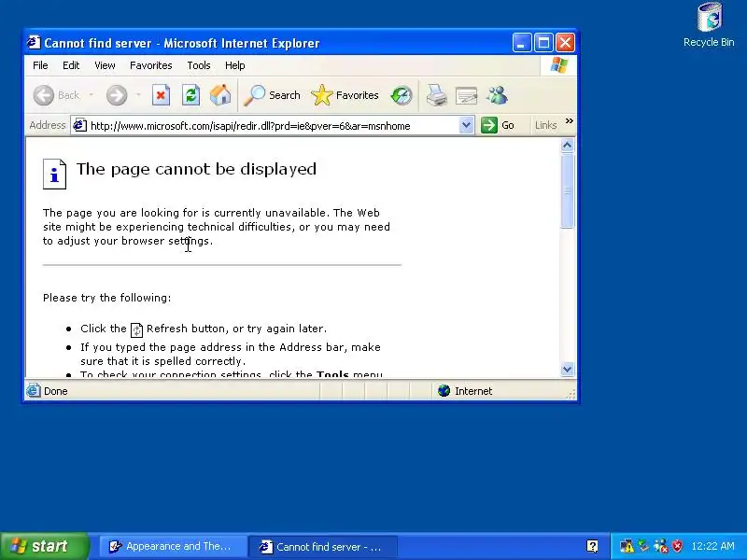Viewport: 747px width, 560px height.
Task: Expand the Address bar dropdown list
Action: click(x=466, y=126)
